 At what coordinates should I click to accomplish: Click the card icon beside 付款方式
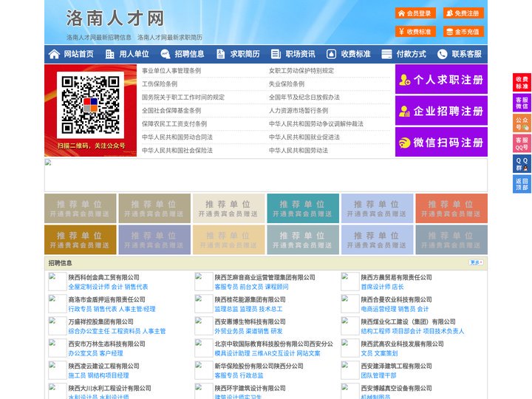pyautogui.click(x=386, y=54)
